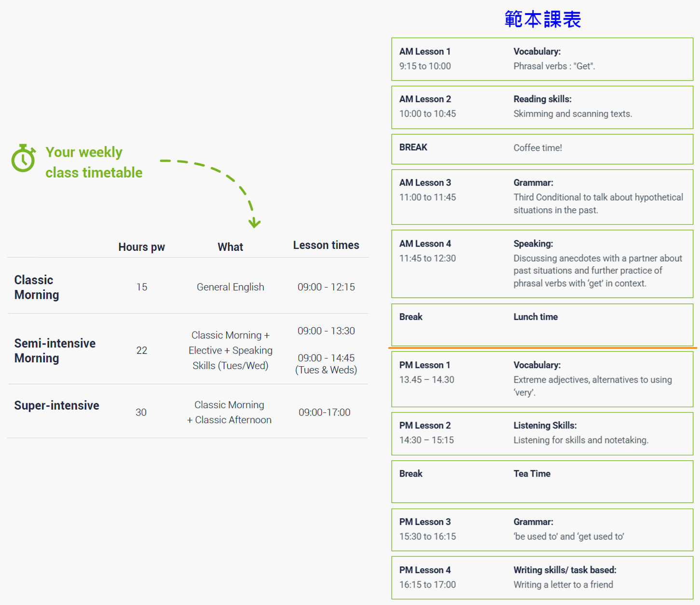Select the Semi-intensive Morning row label

[x=55, y=350]
